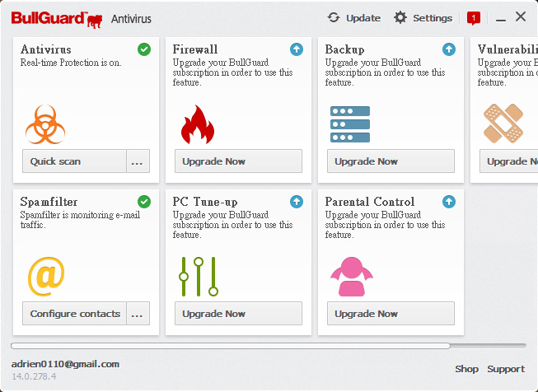Click the green checkmark on Spamfilter card

coord(144,202)
